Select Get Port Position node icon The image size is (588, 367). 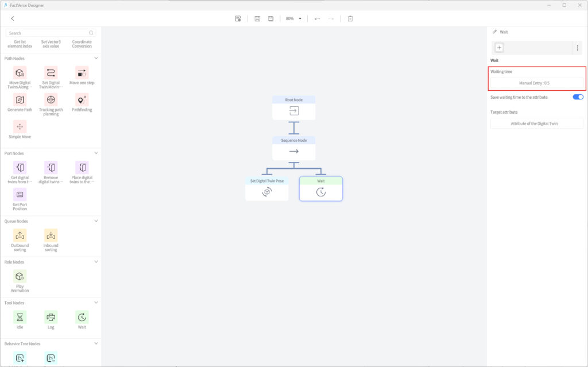point(20,195)
